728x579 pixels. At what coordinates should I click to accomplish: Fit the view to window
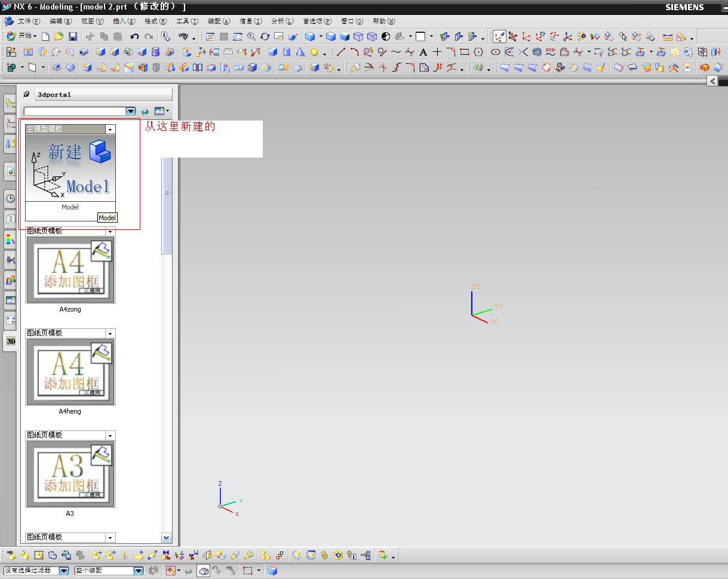[210, 36]
